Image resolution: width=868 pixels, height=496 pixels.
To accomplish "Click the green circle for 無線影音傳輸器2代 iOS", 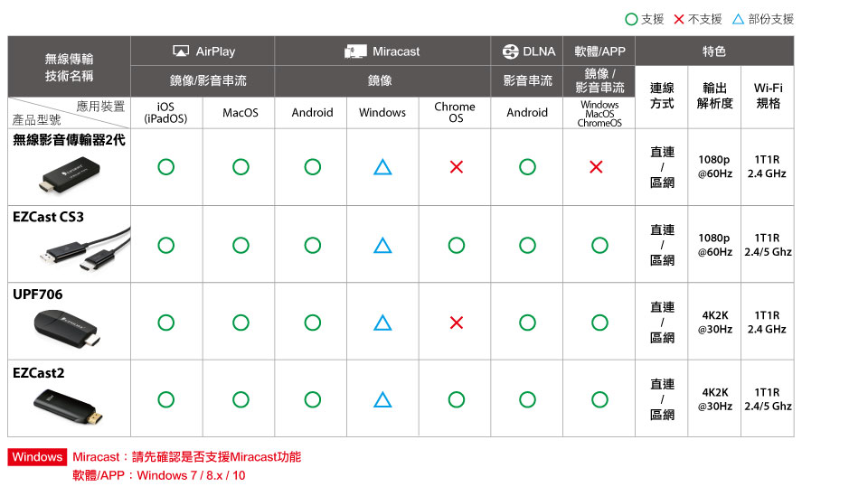I will tap(166, 167).
